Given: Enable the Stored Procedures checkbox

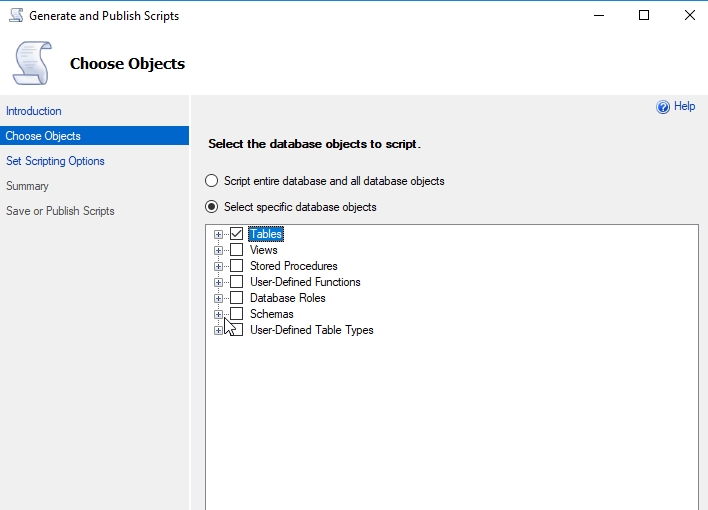Looking at the screenshot, I should pos(237,266).
